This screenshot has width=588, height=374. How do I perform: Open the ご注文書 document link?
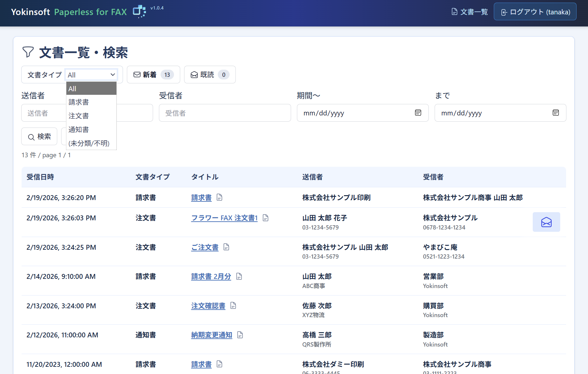(x=205, y=247)
